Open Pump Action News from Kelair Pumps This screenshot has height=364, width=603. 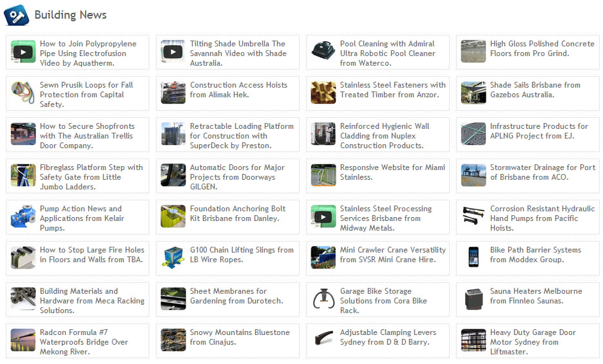pos(82,218)
